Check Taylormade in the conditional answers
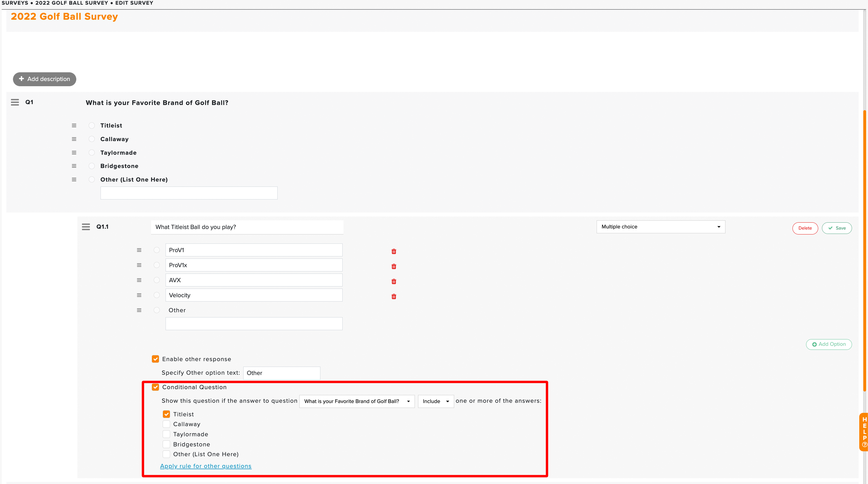 click(x=167, y=434)
